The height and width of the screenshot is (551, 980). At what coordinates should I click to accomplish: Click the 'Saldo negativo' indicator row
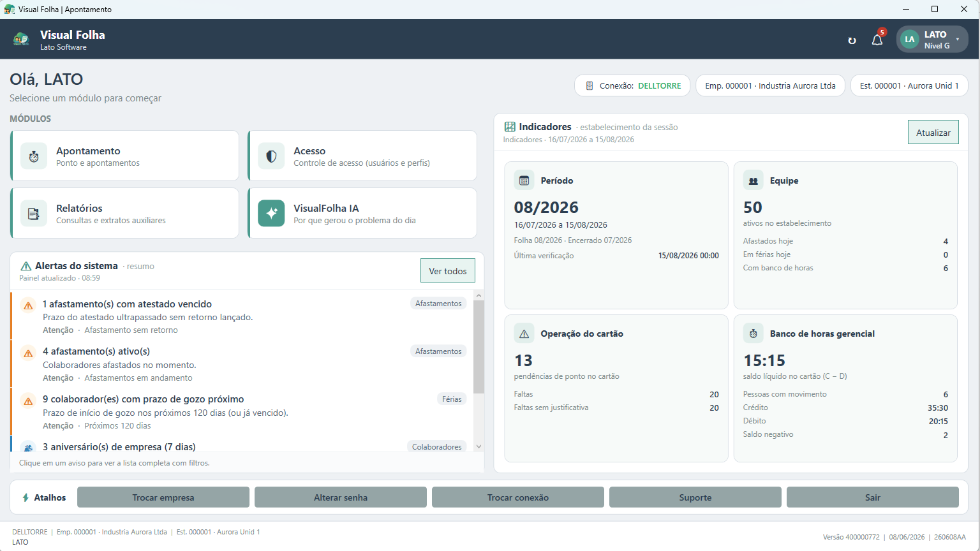(x=845, y=434)
